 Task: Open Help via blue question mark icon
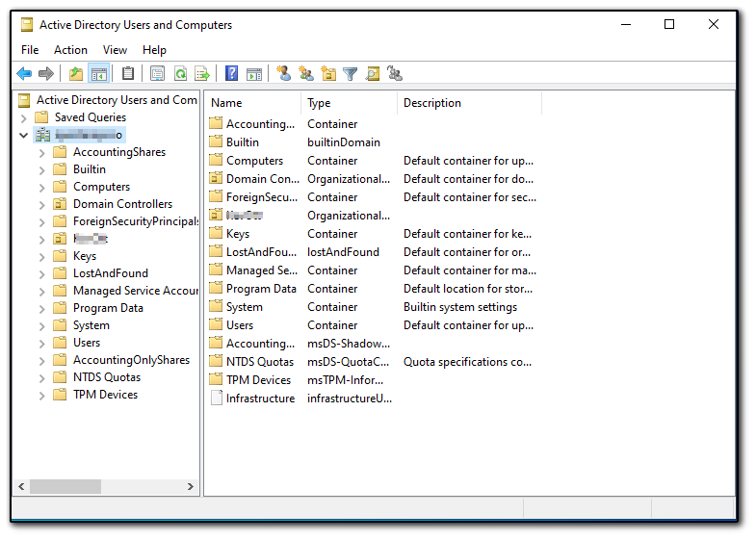click(232, 74)
